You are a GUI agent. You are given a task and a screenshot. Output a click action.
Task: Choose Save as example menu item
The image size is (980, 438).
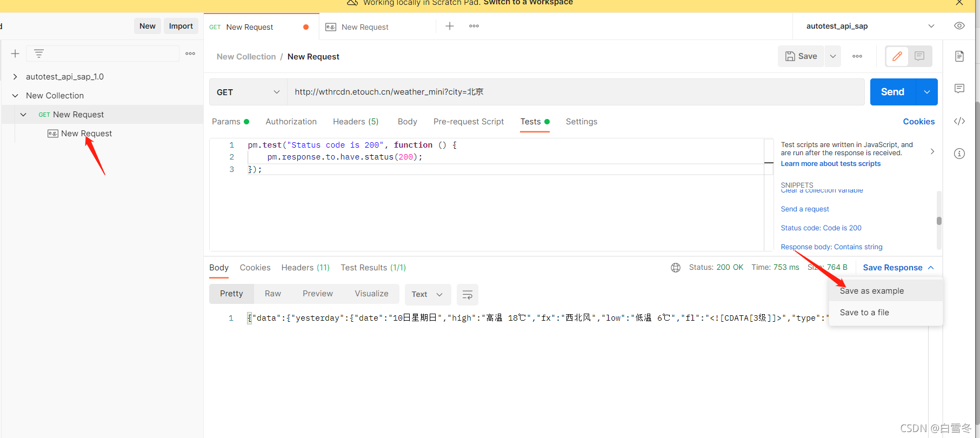tap(886, 291)
